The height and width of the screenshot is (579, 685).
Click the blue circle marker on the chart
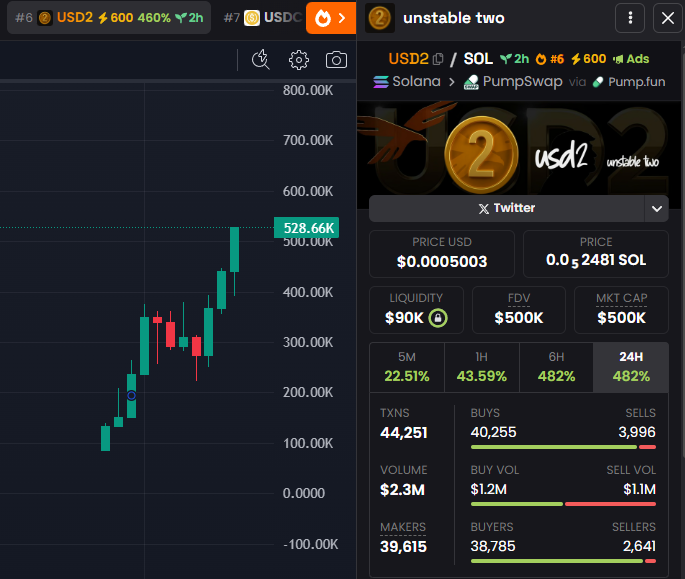[131, 395]
